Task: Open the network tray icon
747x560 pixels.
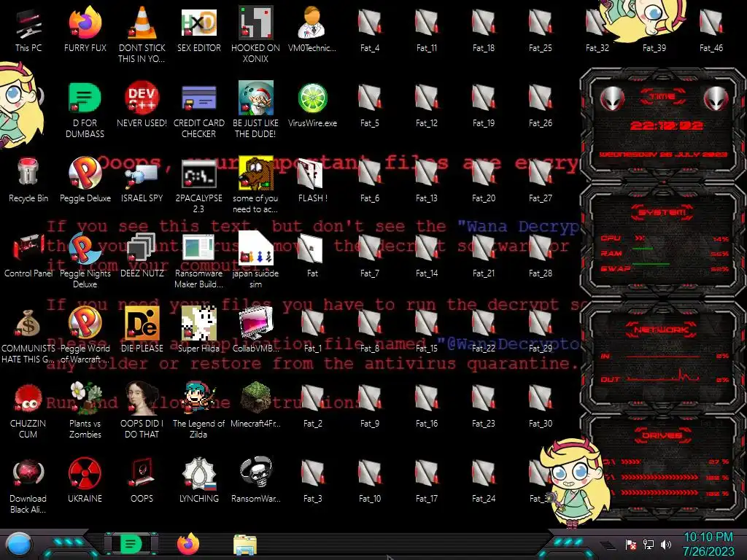Action: coord(649,544)
